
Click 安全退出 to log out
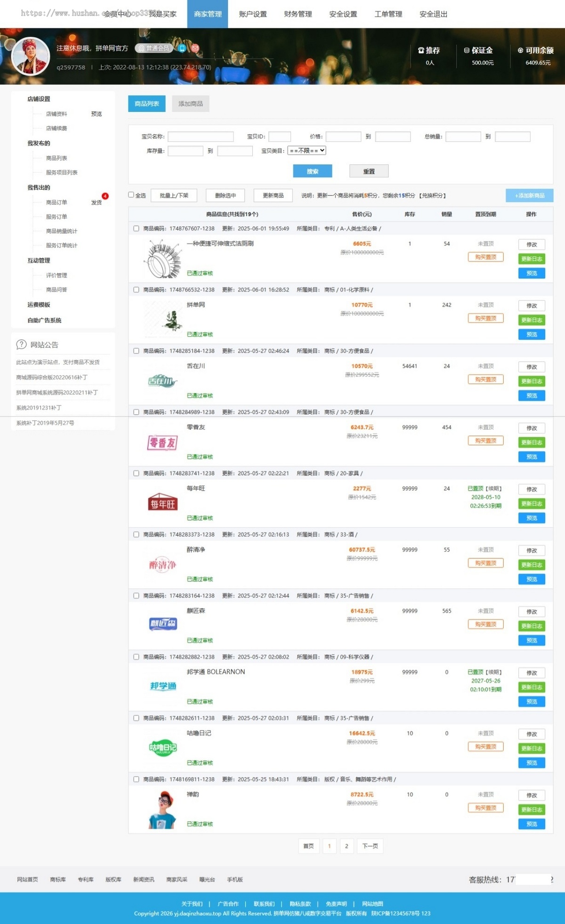[434, 14]
